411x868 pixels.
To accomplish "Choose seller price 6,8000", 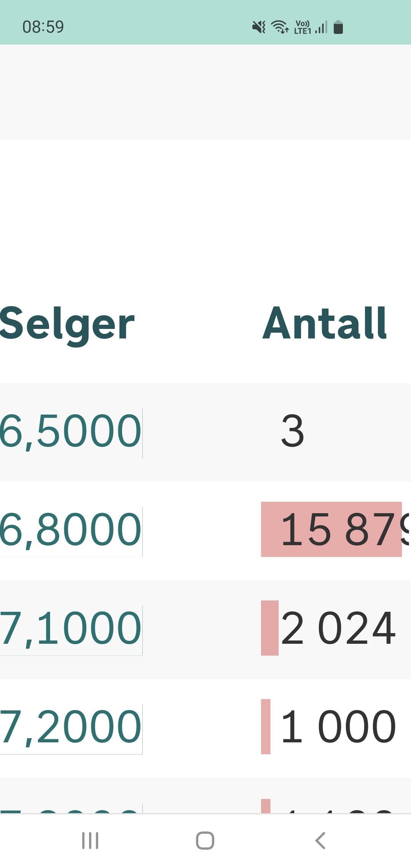I will click(71, 530).
